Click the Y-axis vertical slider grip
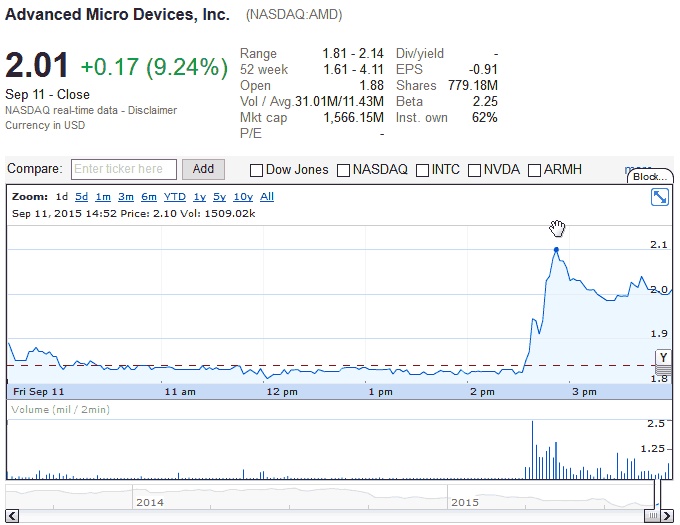 tap(664, 370)
